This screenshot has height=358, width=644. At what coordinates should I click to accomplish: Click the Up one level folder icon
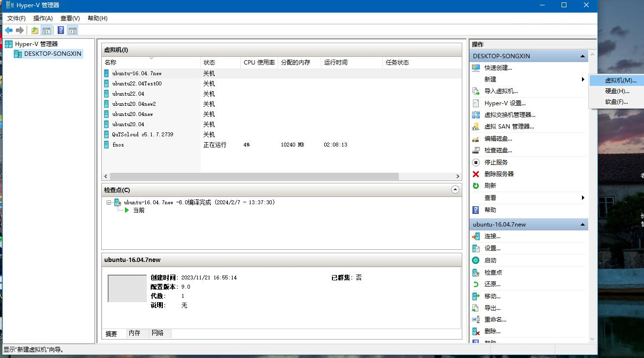point(35,30)
